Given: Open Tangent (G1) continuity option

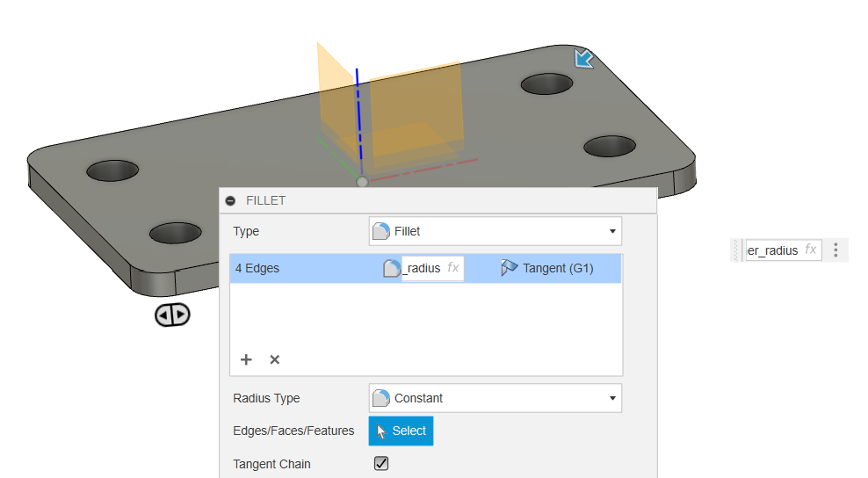Looking at the screenshot, I should point(547,268).
